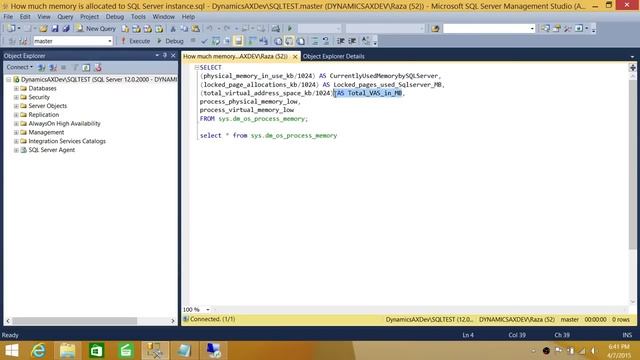Image resolution: width=640 pixels, height=360 pixels.
Task: Click Object Explorer horizontal scrollbar
Action: [74, 321]
